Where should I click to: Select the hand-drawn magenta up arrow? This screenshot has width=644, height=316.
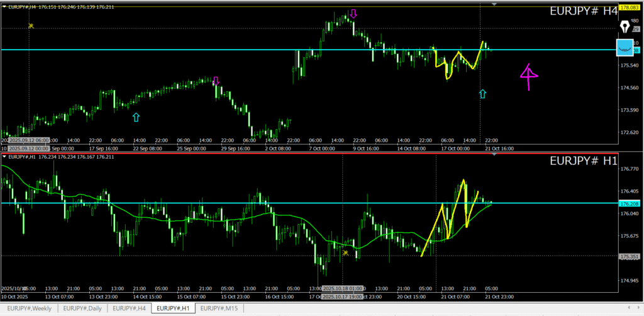click(x=529, y=76)
